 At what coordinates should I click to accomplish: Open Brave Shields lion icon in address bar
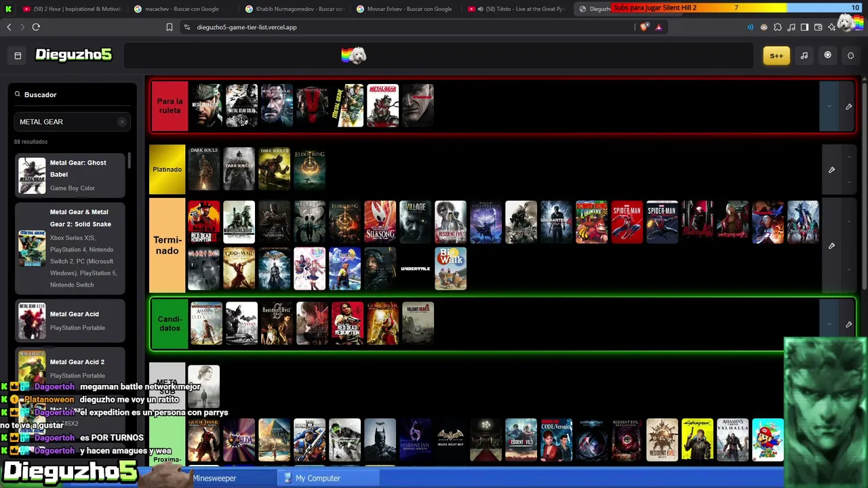644,27
